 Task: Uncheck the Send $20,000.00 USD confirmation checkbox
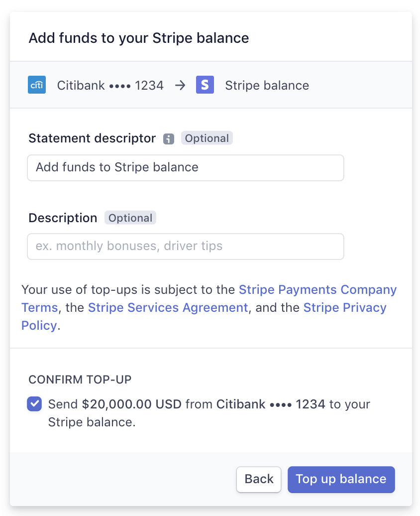click(34, 404)
